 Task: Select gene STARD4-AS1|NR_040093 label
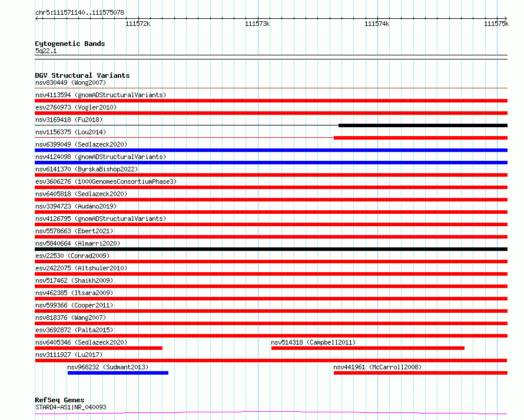(x=71, y=407)
